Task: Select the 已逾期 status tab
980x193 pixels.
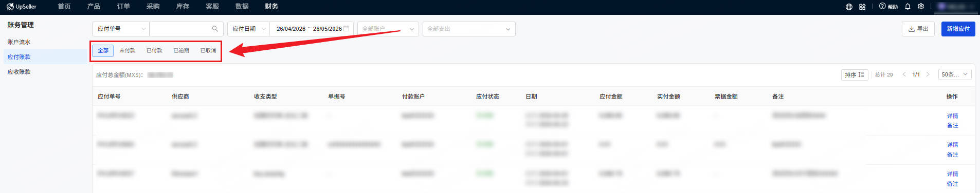Action: click(x=181, y=50)
